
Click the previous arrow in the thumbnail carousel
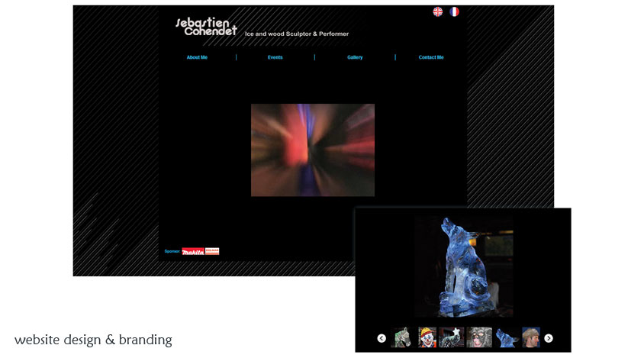[x=382, y=338]
